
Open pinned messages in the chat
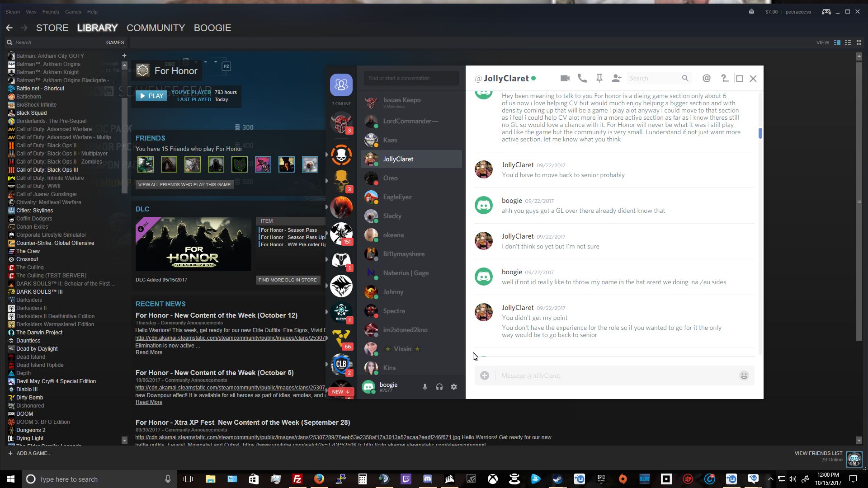coord(599,78)
